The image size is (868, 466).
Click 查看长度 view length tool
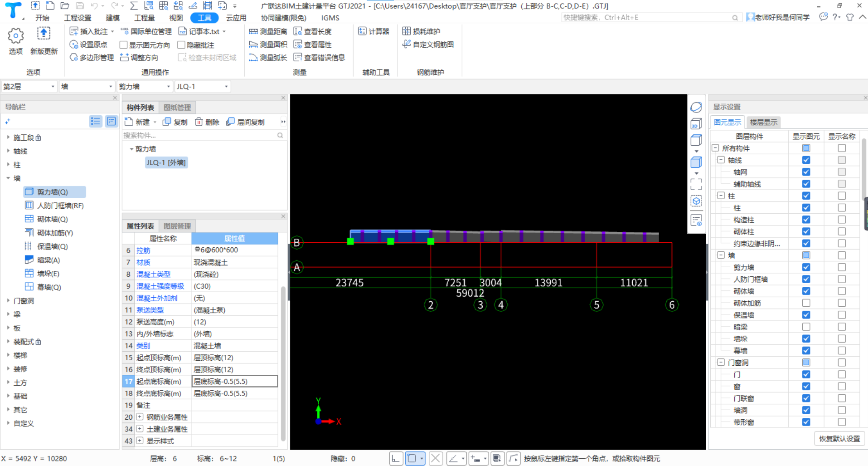pyautogui.click(x=313, y=31)
